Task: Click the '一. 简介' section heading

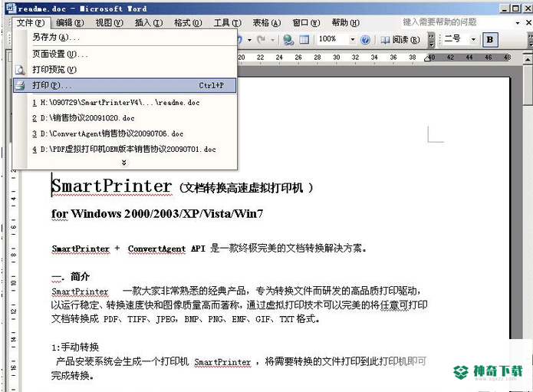Action: coord(71,277)
